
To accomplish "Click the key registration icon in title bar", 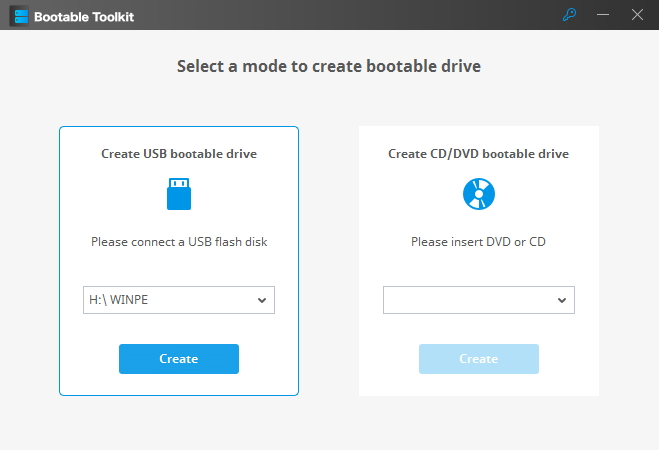I will pos(569,15).
